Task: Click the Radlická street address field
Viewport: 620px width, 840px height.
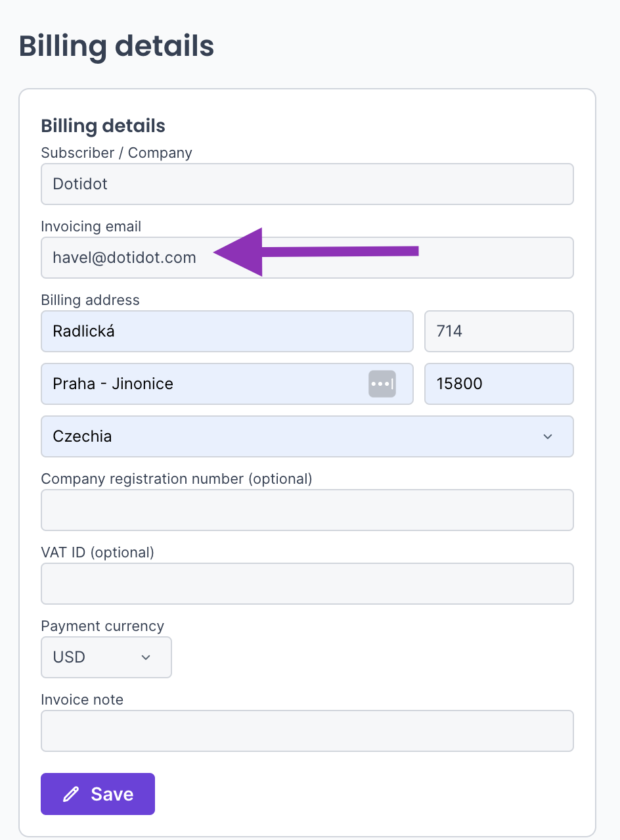Action: [x=227, y=331]
